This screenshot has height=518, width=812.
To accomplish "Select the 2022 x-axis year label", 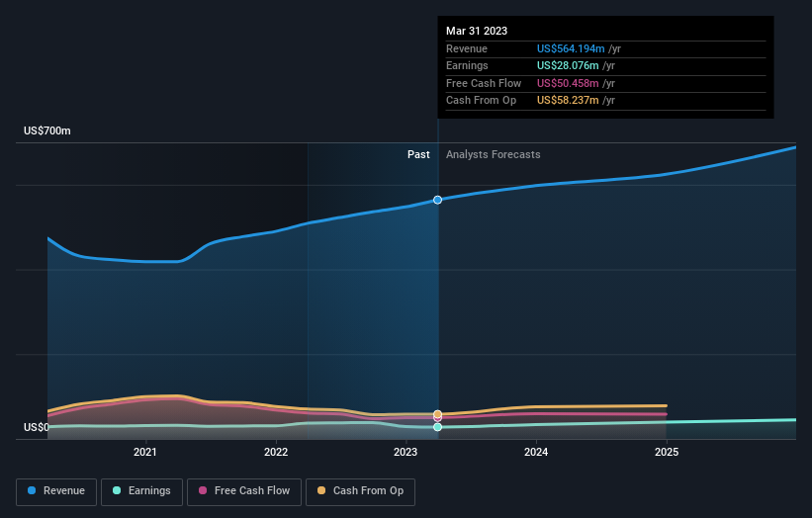I will (x=276, y=453).
